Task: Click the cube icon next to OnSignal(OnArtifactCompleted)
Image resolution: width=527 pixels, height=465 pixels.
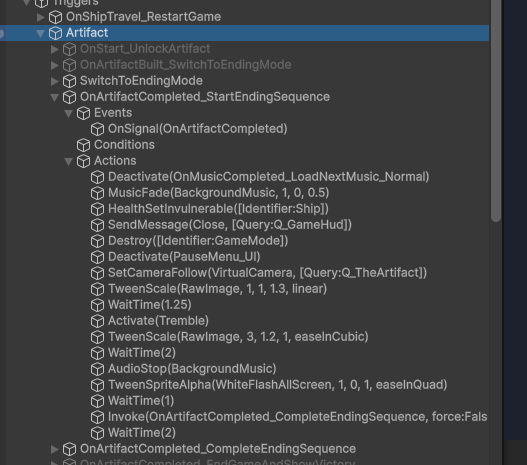Action: coord(97,129)
